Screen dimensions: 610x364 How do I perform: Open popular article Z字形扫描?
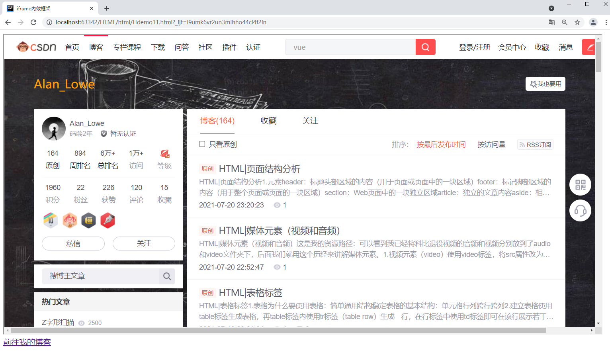(x=58, y=323)
